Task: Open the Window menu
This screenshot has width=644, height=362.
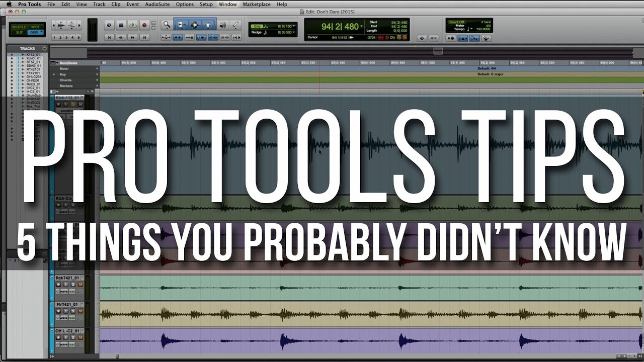Action: 228,4
